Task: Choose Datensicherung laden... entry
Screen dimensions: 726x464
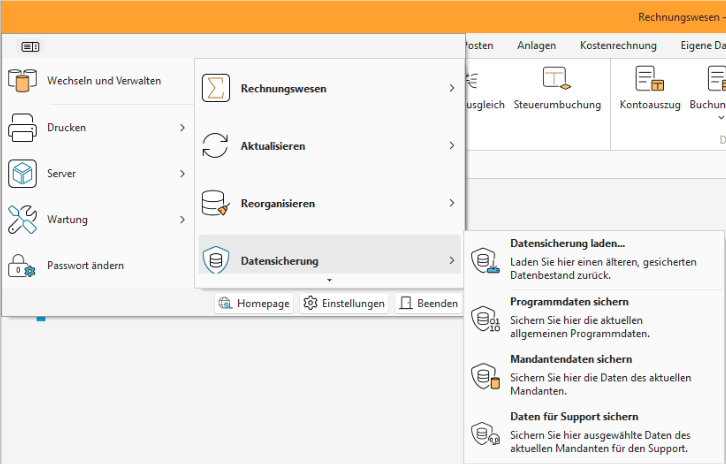Action: [567, 243]
